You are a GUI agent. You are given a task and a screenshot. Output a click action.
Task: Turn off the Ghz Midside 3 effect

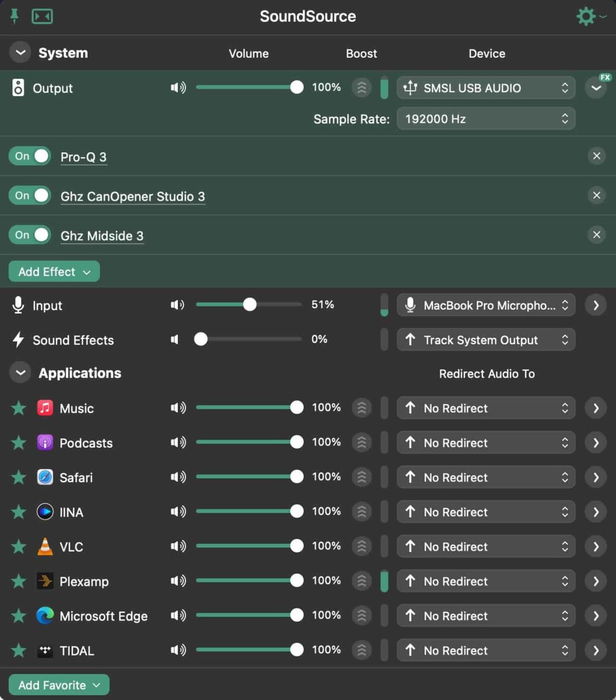click(29, 235)
